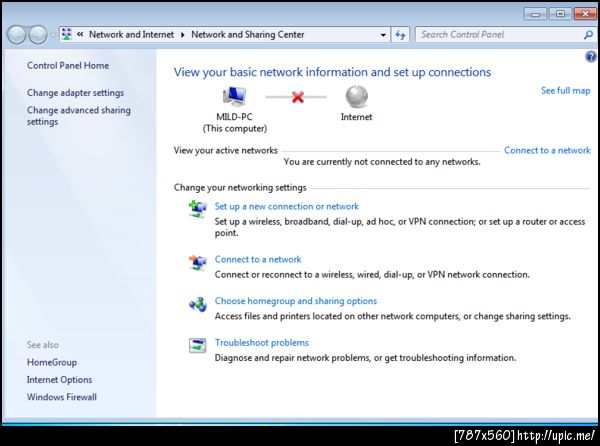
Task: Click 'Connect or reconnect to a wireless, wired' description
Action: pos(372,275)
